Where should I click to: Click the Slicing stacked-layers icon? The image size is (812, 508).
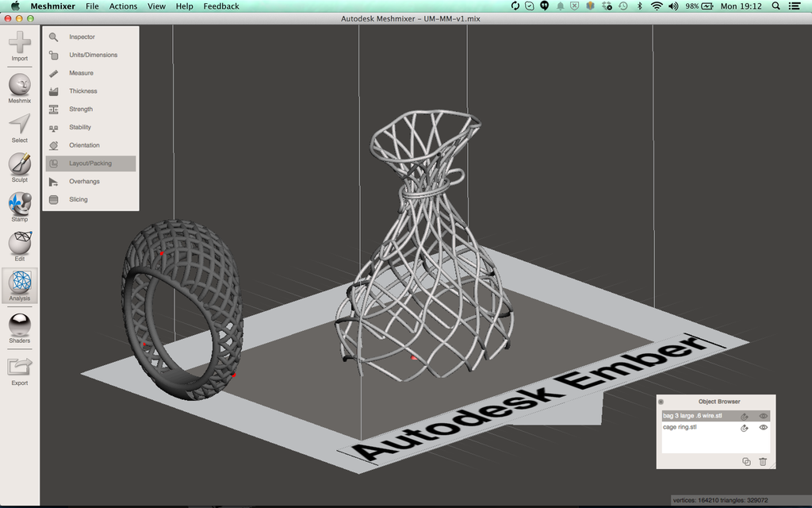[53, 199]
